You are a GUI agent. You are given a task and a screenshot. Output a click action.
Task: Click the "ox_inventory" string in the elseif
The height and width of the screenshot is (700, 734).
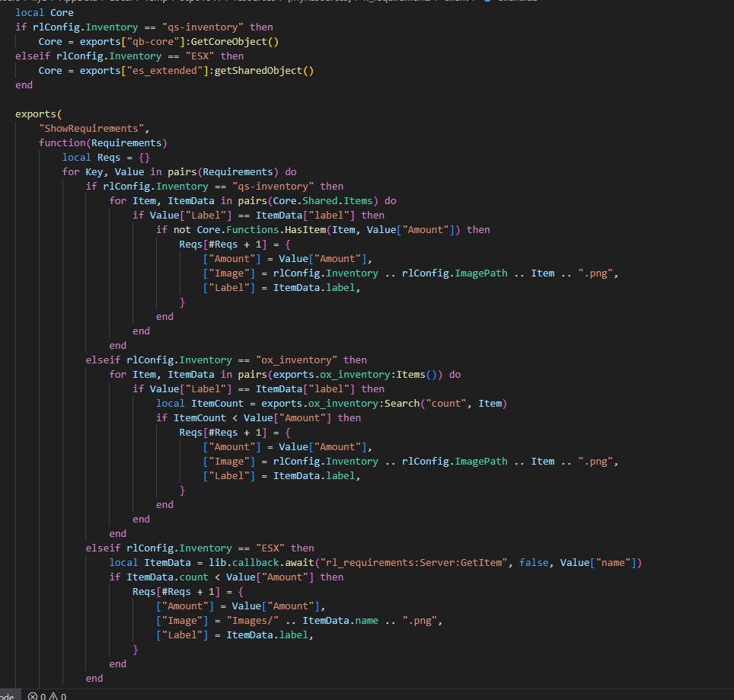296,360
